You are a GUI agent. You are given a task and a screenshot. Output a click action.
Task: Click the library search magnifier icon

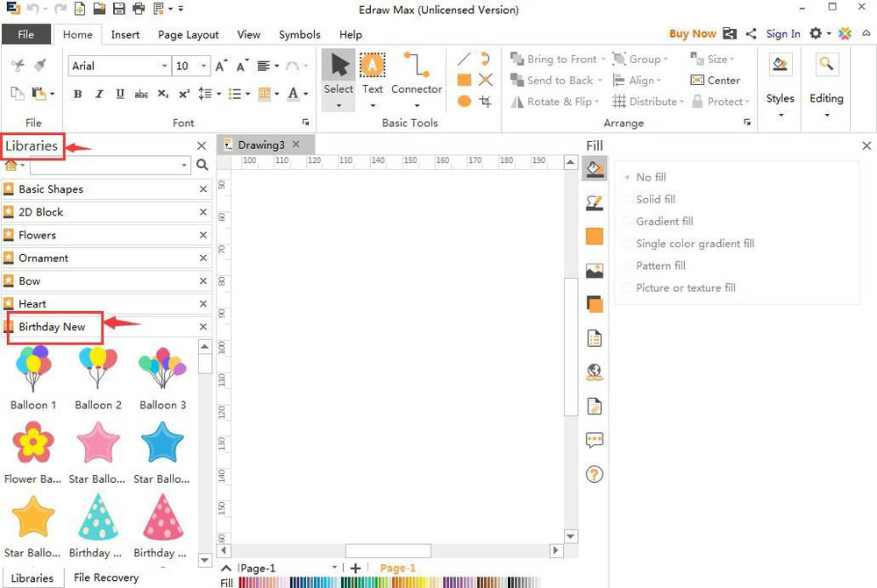203,165
